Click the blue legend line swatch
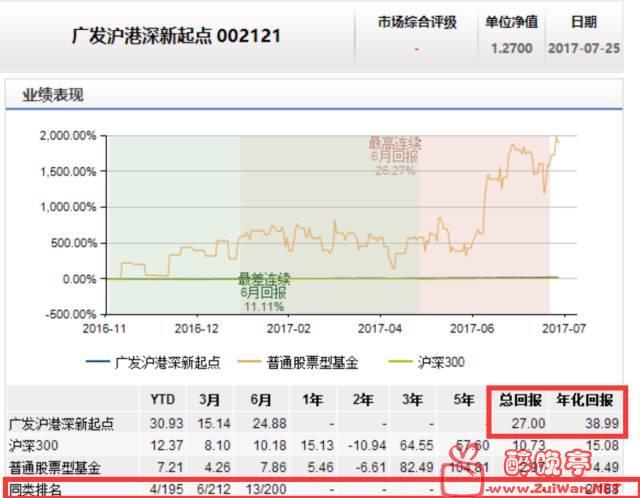 (98, 362)
